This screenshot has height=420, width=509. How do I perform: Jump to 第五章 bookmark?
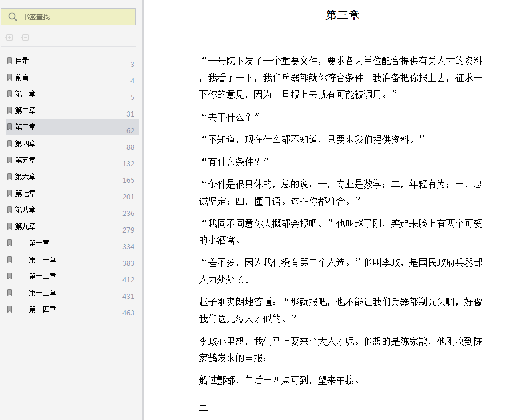pyautogui.click(x=25, y=160)
